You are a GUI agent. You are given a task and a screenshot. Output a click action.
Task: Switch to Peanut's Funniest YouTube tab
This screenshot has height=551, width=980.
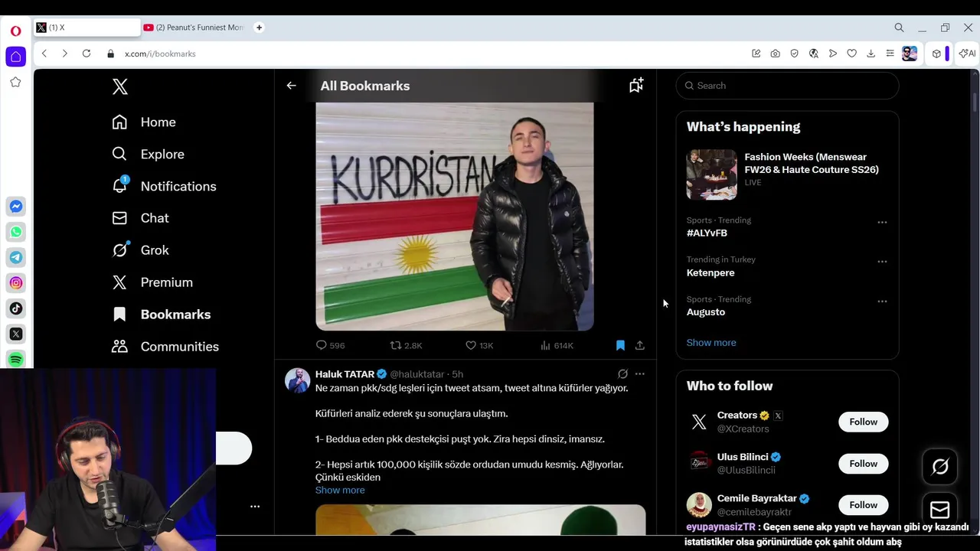(x=194, y=28)
